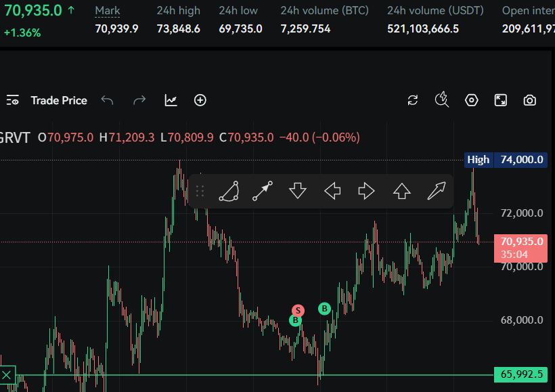This screenshot has height=392, width=555.
Task: Open chart settings hexagon icon
Action: pos(472,100)
